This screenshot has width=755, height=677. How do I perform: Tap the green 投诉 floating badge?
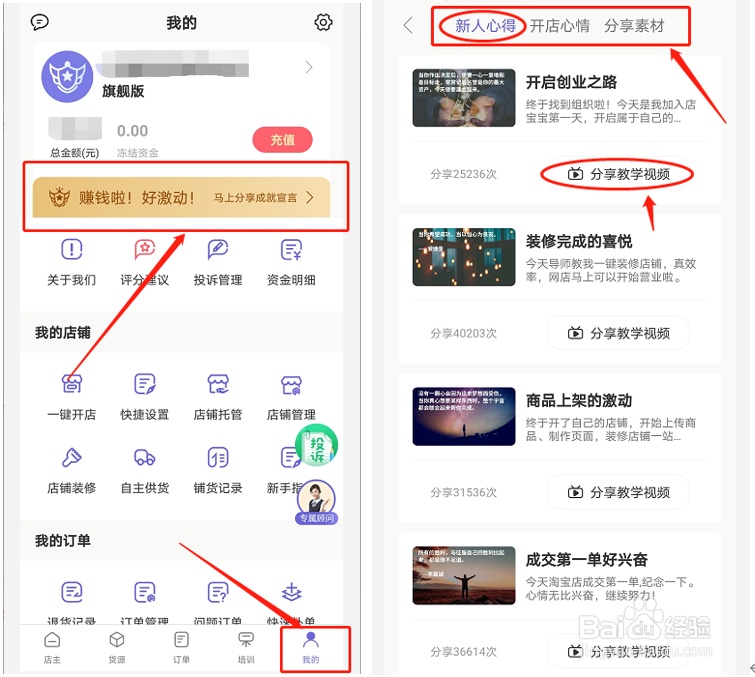(x=316, y=445)
